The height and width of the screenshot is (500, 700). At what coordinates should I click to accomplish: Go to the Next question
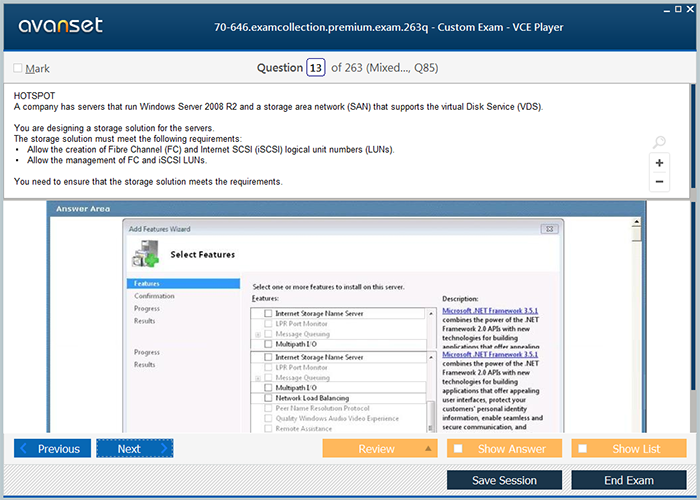(135, 448)
